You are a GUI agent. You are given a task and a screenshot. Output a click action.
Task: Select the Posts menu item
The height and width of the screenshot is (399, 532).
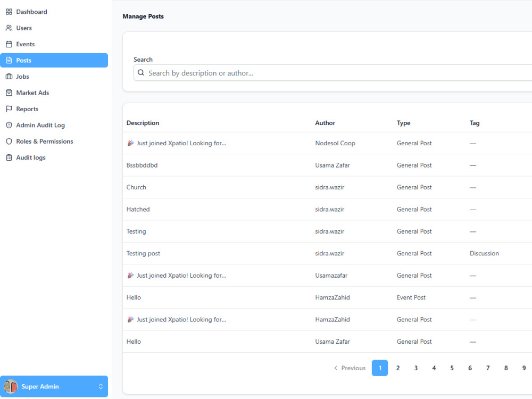(x=54, y=61)
